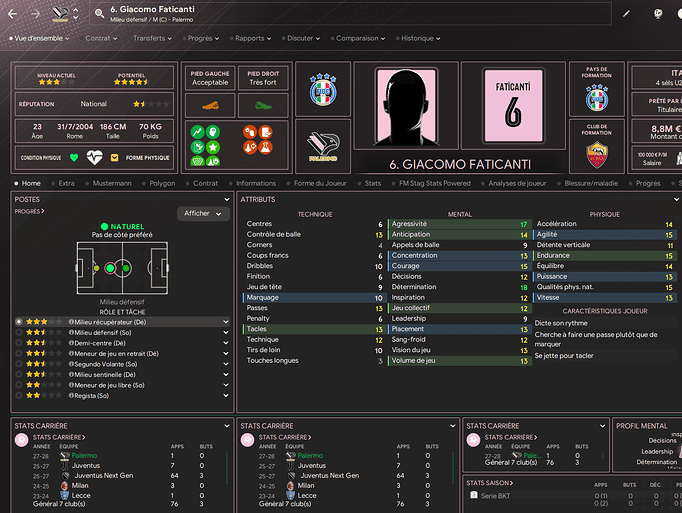Select Milieu sentinelle (Dé) role radio
Screen dimensions: 682x513
tap(19, 374)
